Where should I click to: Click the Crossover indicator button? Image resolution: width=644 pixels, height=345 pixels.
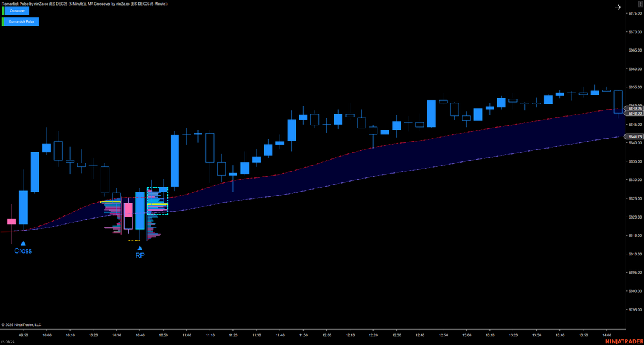pyautogui.click(x=21, y=11)
